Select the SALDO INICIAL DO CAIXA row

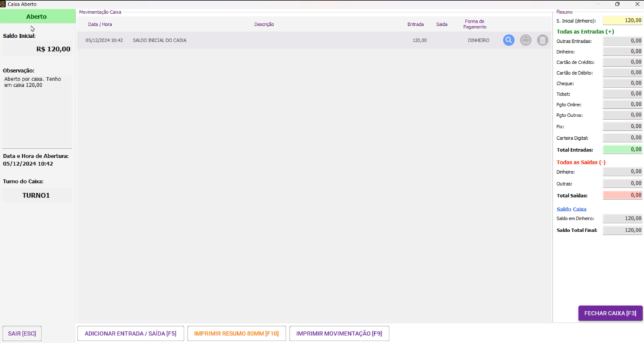[x=252, y=40]
